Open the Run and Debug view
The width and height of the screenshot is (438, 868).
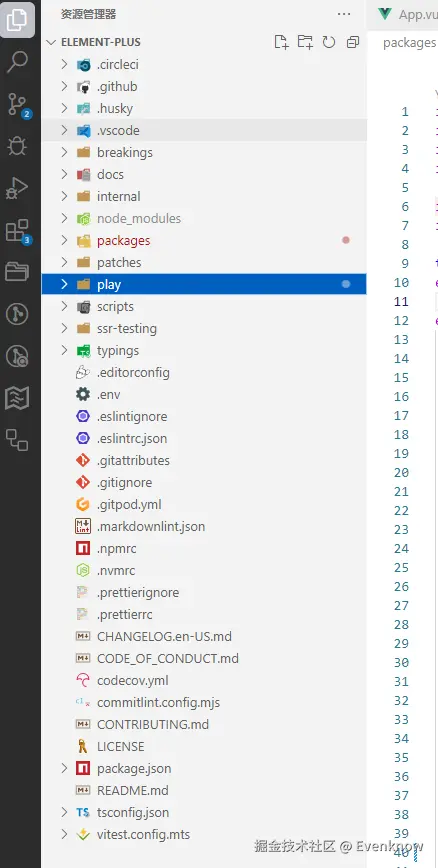tap(17, 189)
